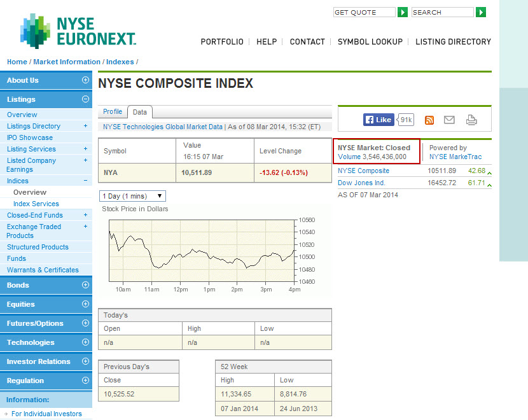Expand Listed Company Earnings submenu
Image resolution: width=528 pixels, height=420 pixels.
85,160
